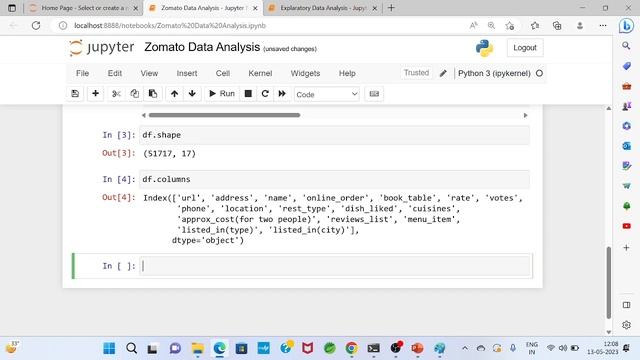Click the Python 3 (ipykernel) kernel name
This screenshot has width=640, height=360.
494,73
